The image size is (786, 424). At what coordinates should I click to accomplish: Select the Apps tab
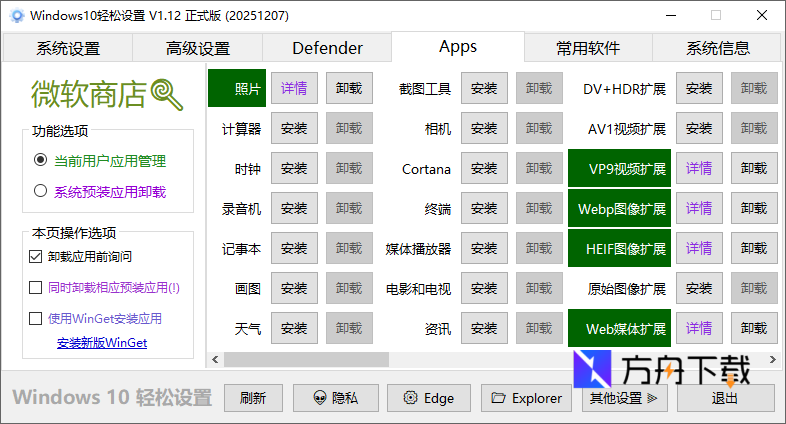coord(458,47)
